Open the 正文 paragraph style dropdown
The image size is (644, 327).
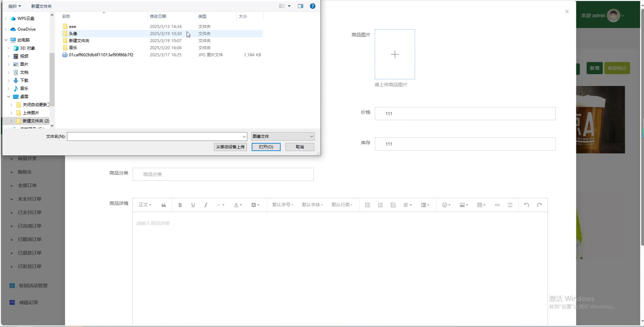click(145, 205)
